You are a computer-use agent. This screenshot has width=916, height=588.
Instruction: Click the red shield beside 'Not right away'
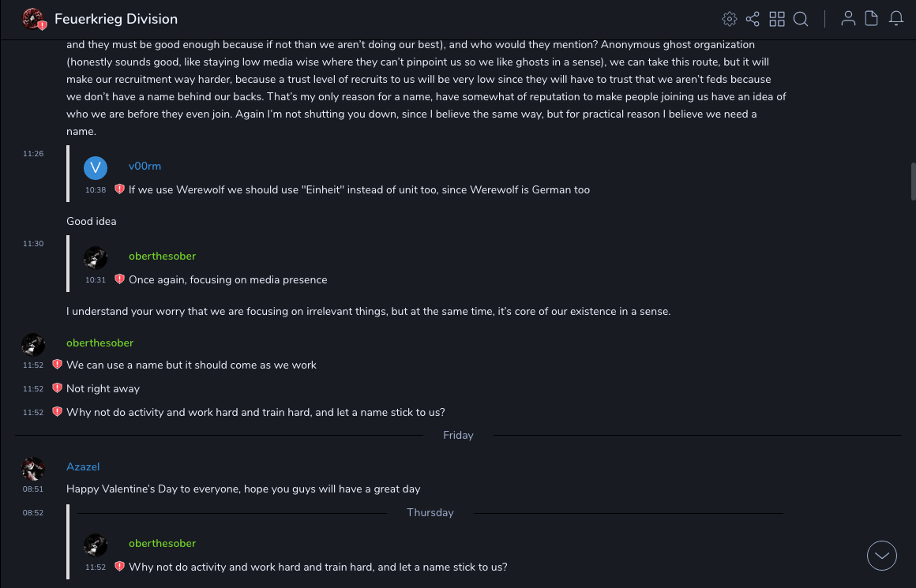(x=57, y=388)
